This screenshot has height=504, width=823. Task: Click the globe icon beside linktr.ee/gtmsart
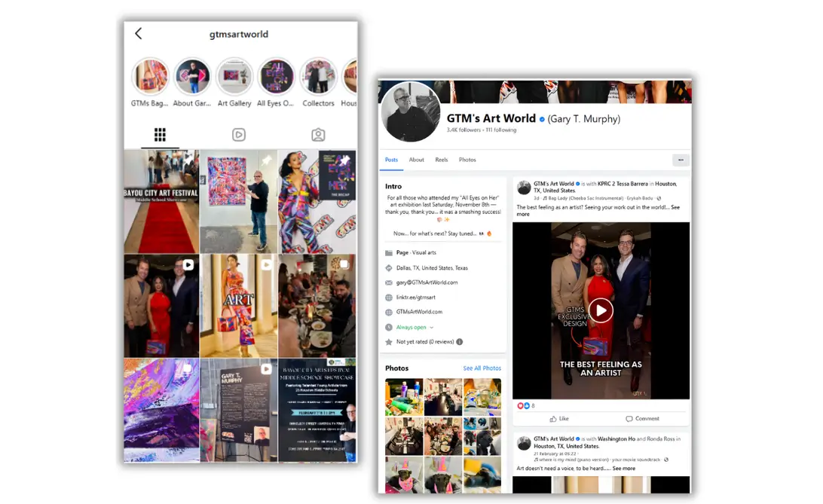(x=389, y=298)
